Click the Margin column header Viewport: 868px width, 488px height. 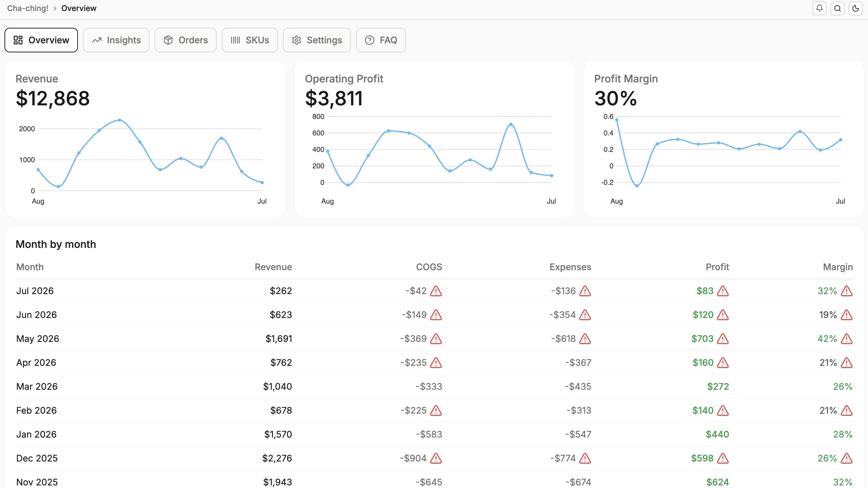(838, 267)
